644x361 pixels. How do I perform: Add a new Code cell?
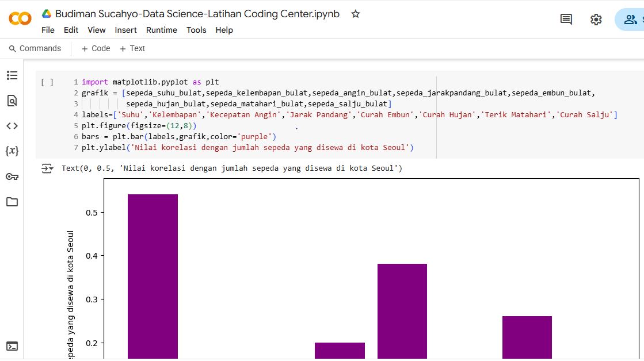pos(96,48)
